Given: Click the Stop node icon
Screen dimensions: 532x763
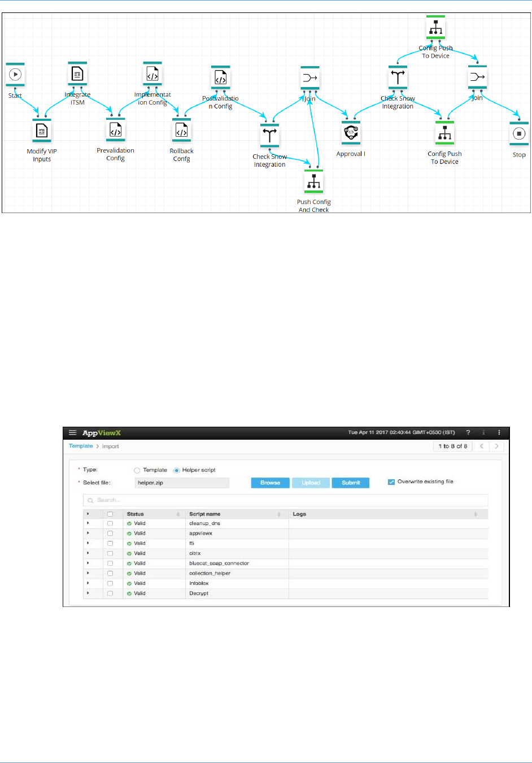Looking at the screenshot, I should [x=519, y=134].
